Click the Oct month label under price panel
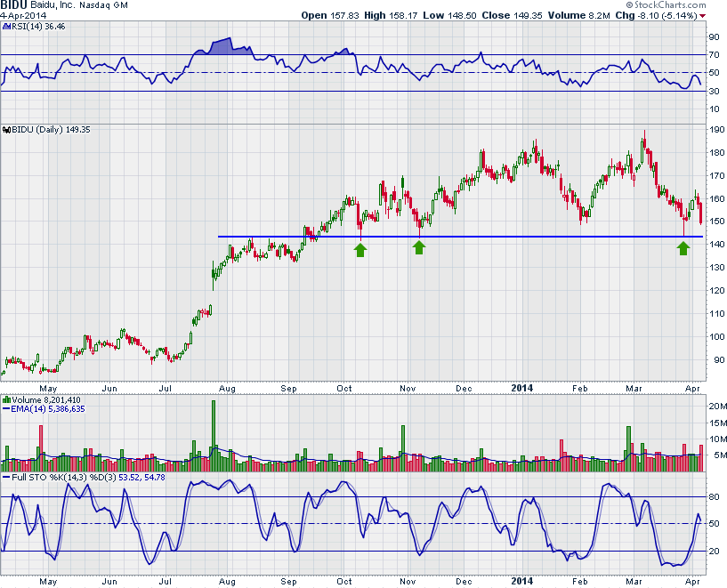Screen dimensions: 727x588 (344, 388)
